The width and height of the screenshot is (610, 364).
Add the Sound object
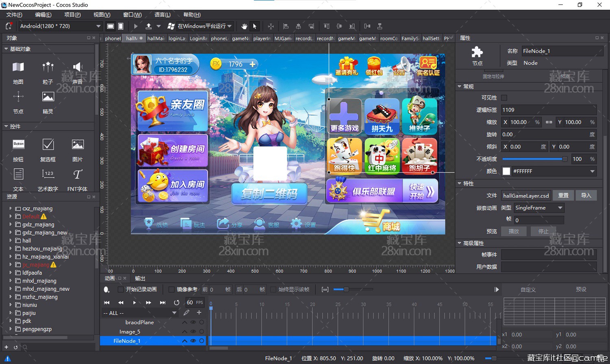(78, 72)
